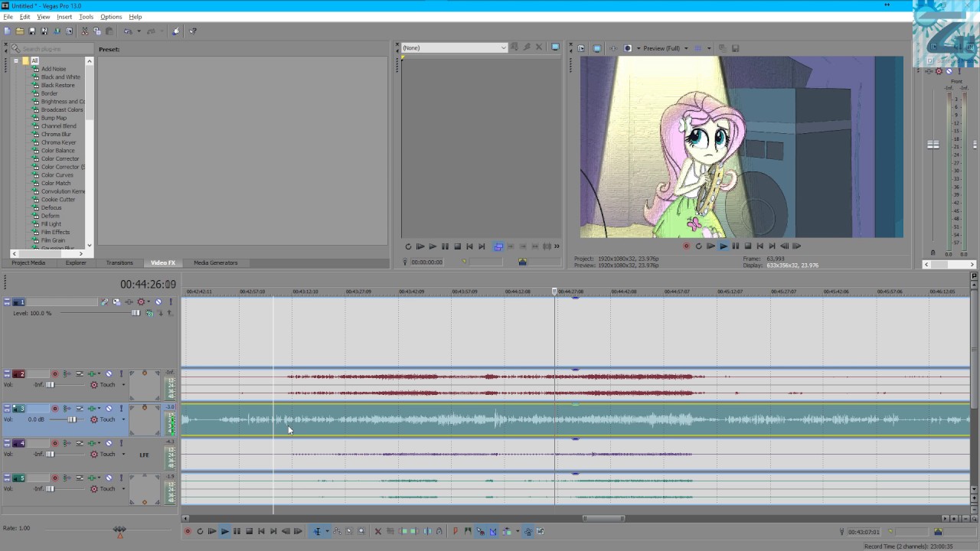Open automation mode dropdown on track 2
Image resolution: width=980 pixels, height=551 pixels.
123,385
